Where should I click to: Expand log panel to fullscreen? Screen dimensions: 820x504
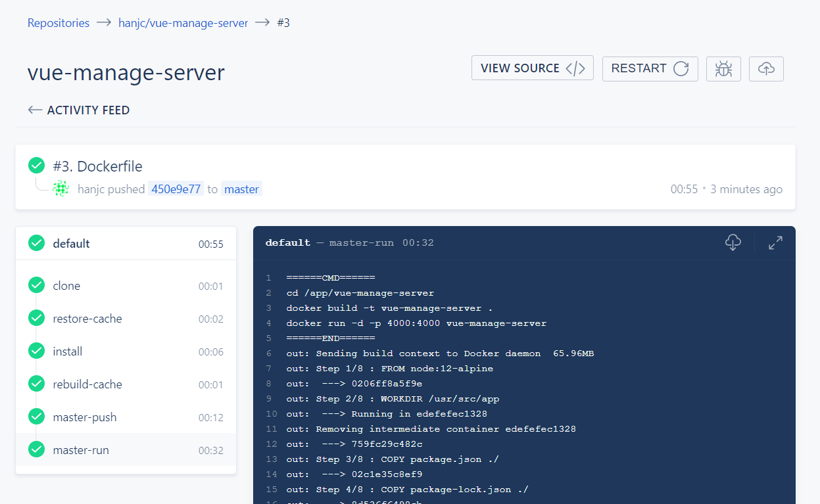click(x=775, y=242)
